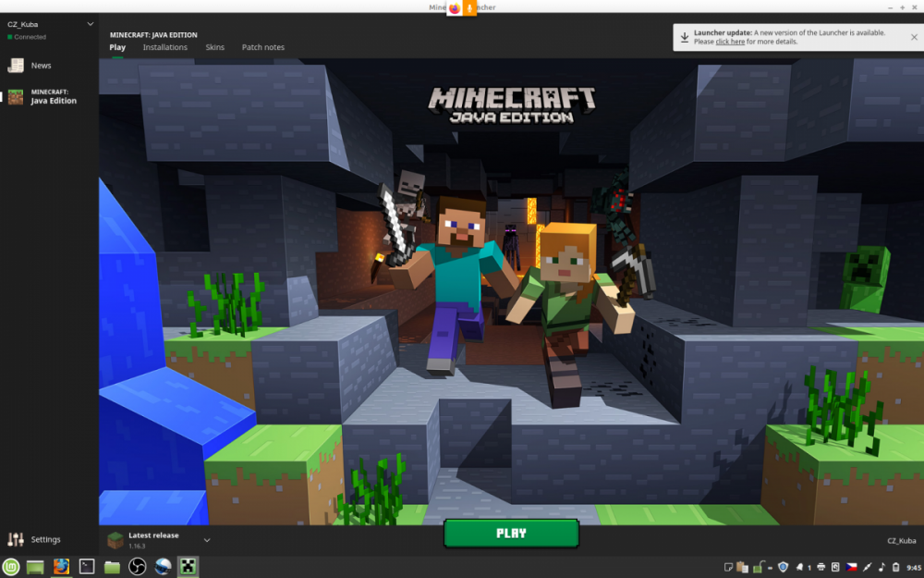This screenshot has width=924, height=578.
Task: Click the Latest release grass block icon
Action: click(x=115, y=540)
